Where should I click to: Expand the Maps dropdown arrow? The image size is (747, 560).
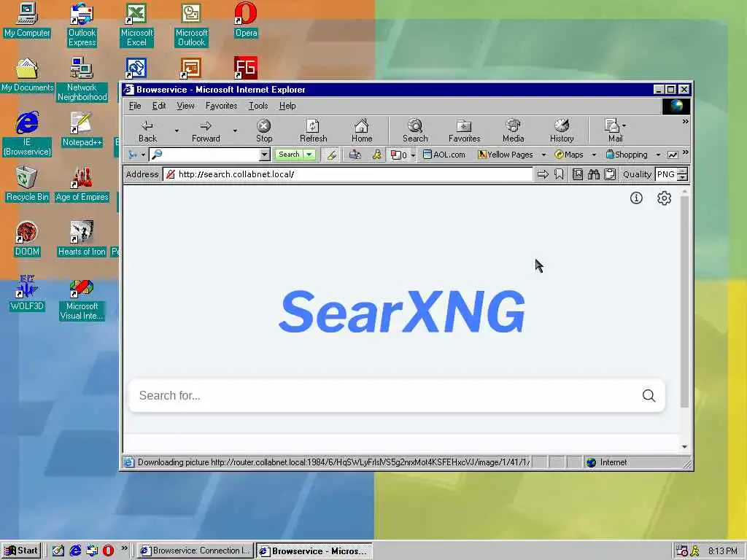[594, 155]
